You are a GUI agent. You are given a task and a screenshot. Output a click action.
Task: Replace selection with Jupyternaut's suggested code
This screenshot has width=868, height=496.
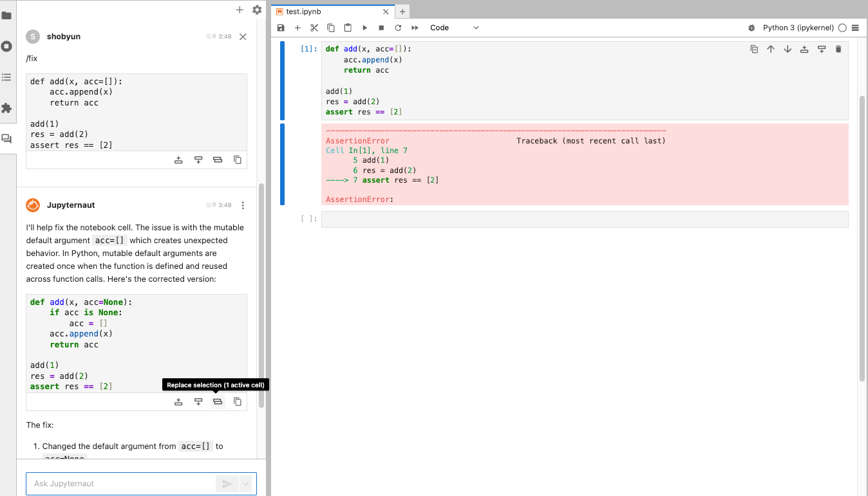(x=218, y=401)
